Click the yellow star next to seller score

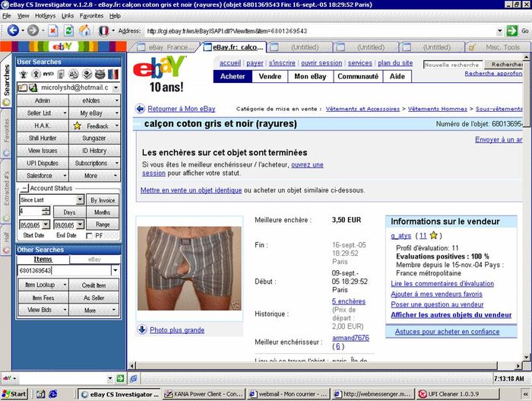coord(433,235)
